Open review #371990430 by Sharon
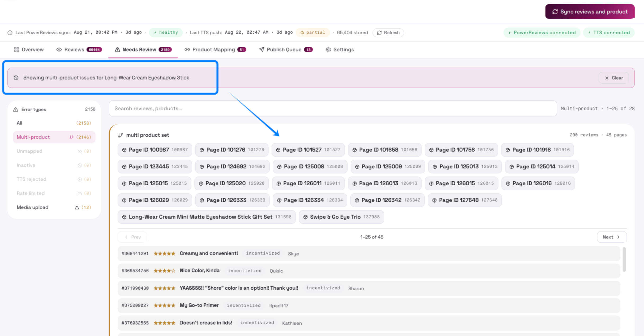This screenshot has width=644, height=336. 369,288
